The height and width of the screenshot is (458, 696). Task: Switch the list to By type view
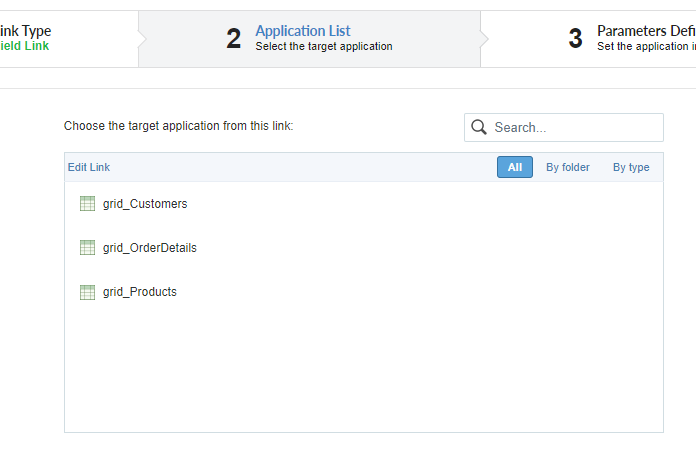point(631,167)
